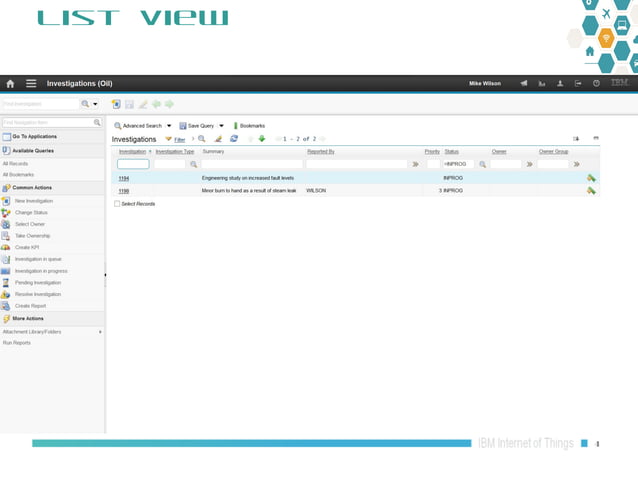Click Run Reports action
Image resolution: width=638 pixels, height=479 pixels.
tap(17, 343)
